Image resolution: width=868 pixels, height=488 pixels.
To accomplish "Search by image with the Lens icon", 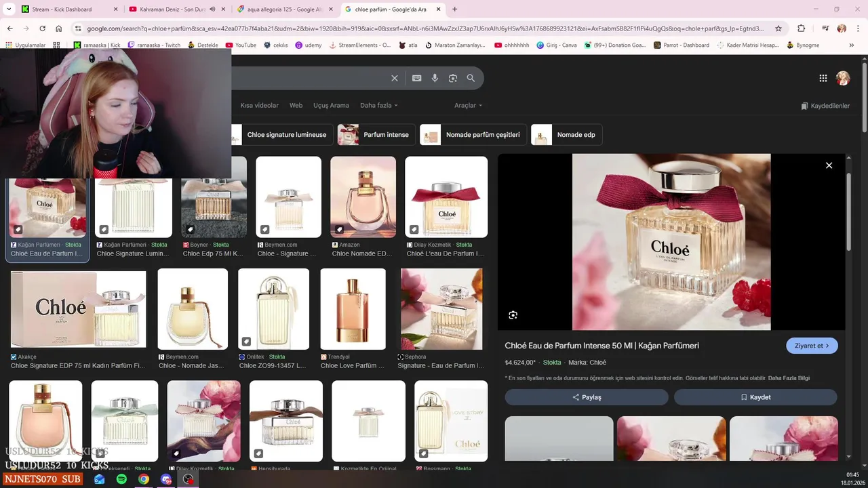I will click(x=453, y=78).
